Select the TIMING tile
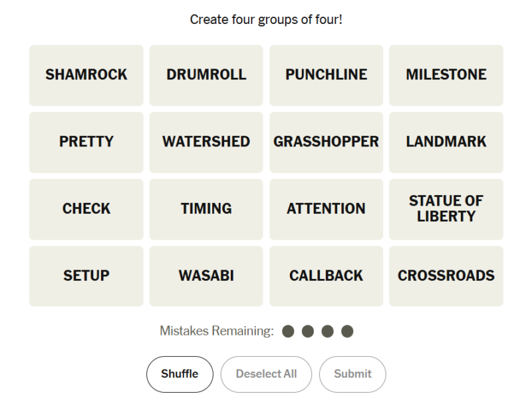This screenshot has width=532, height=410. pos(206,209)
